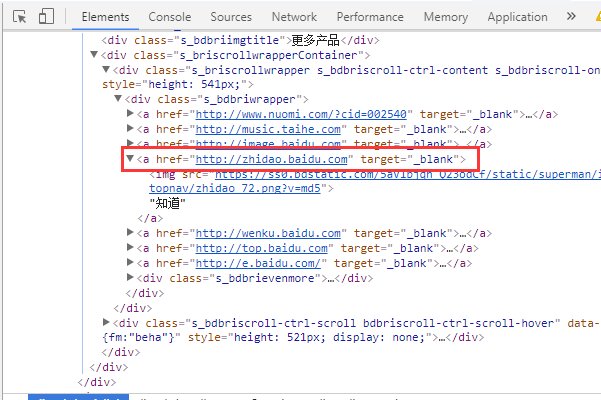Collapse the s_bdbriwrapper div node
The width and height of the screenshot is (601, 400).
(119, 100)
